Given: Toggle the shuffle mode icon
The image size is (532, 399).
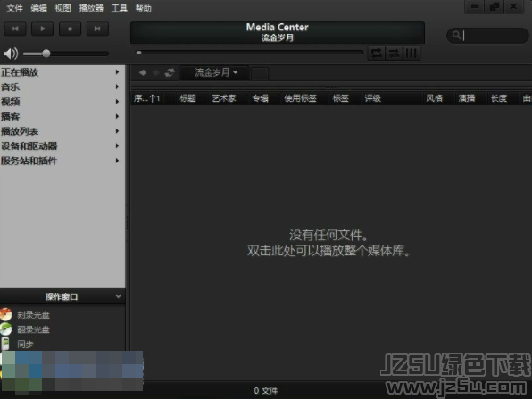Looking at the screenshot, I should point(394,53).
